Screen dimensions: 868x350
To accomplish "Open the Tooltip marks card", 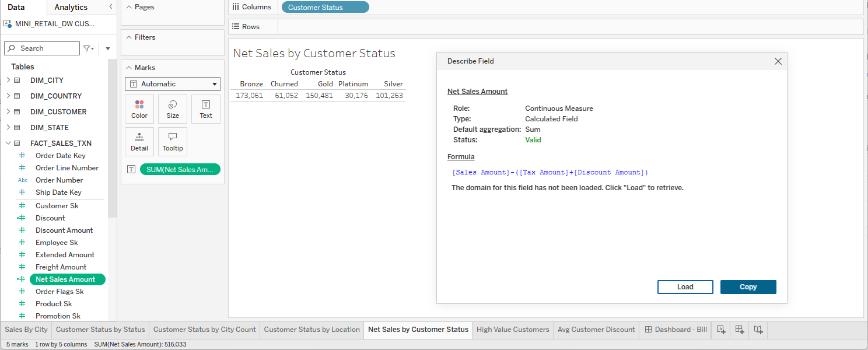I will pos(173,142).
